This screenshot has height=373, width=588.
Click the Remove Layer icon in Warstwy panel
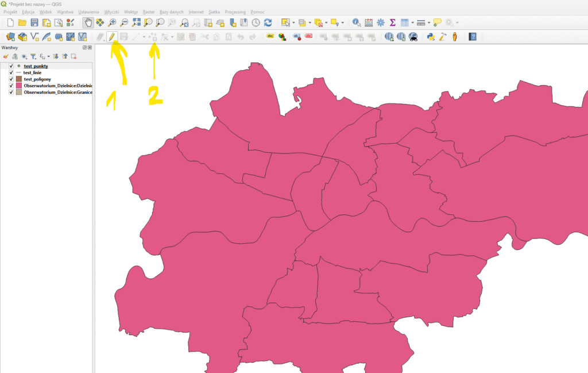point(73,56)
